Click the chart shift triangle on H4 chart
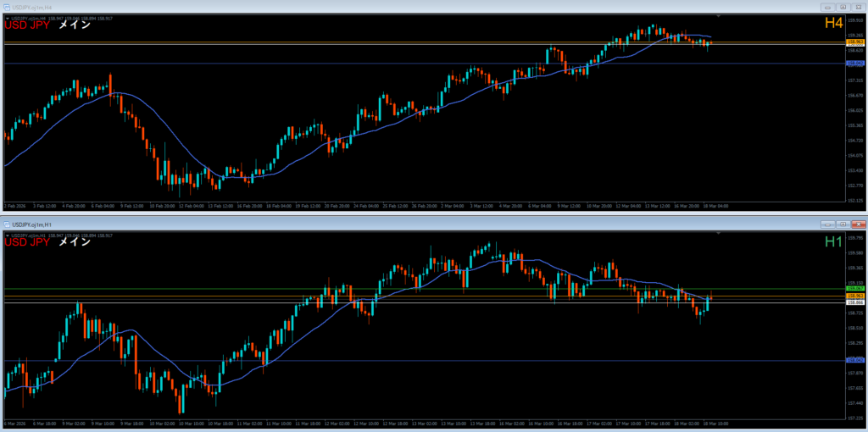The image size is (868, 432). (719, 17)
